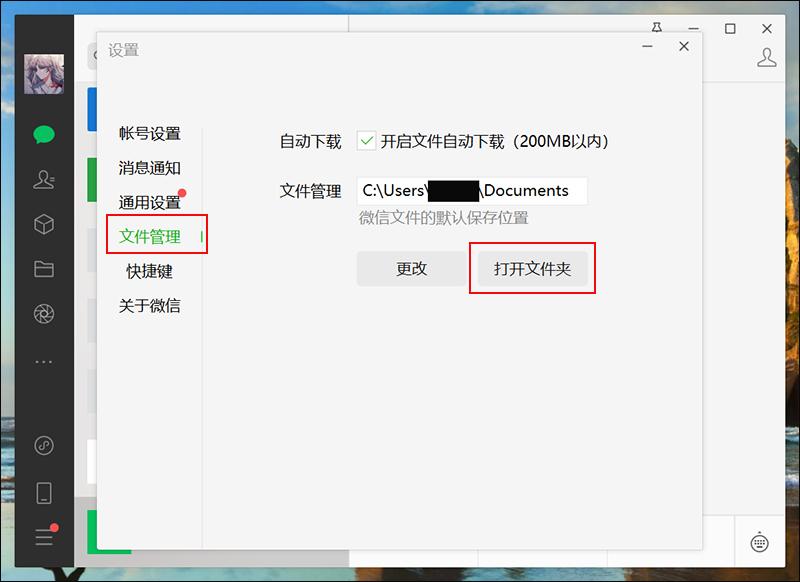Close the 设置 settings dialog
Image resolution: width=800 pixels, height=582 pixels.
(x=684, y=46)
